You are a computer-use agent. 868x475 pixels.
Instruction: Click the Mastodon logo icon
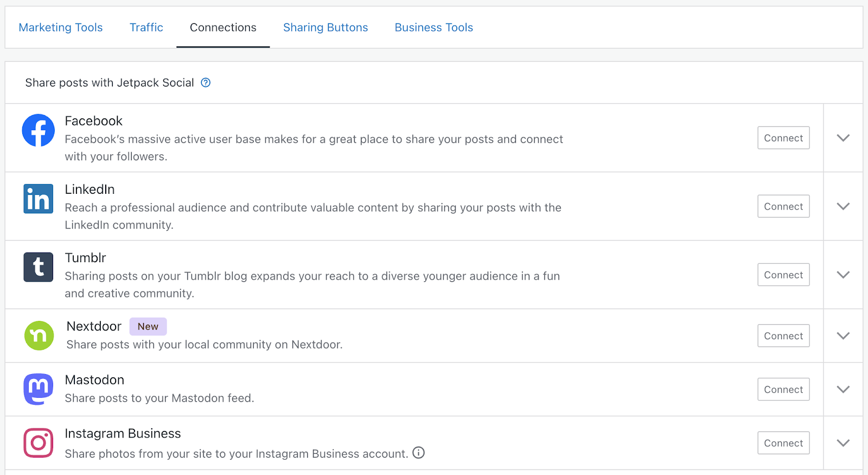coord(38,389)
